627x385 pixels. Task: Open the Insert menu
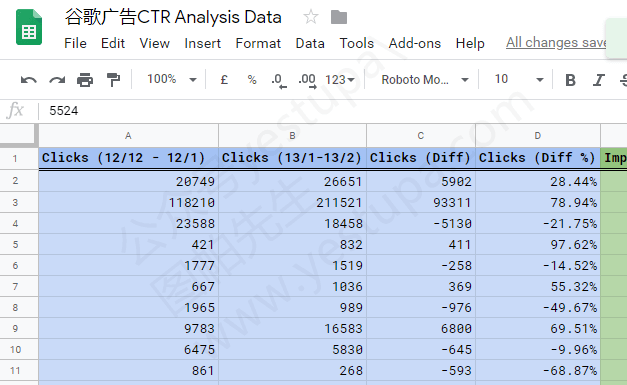(x=202, y=43)
